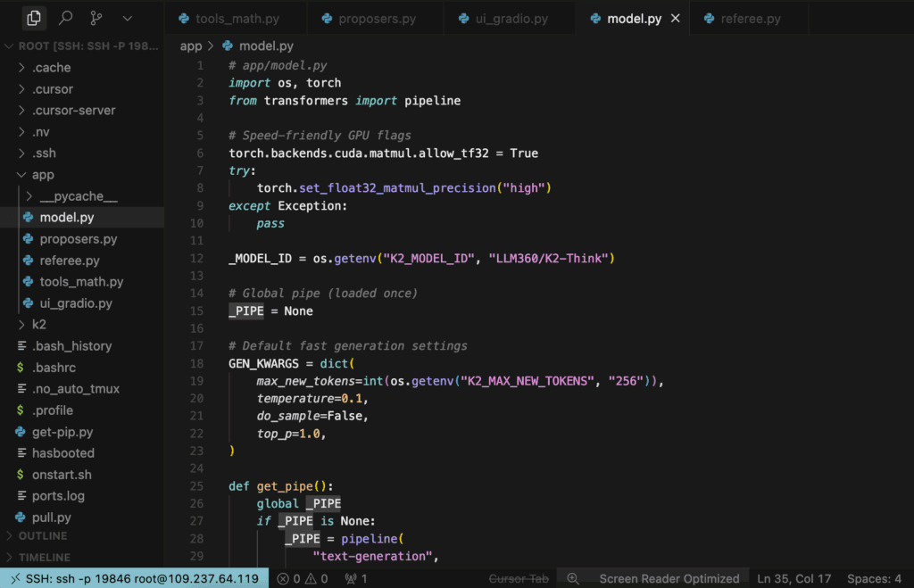Click the Spaces: 4 indentation setting
The height and width of the screenshot is (588, 914).
tap(873, 578)
